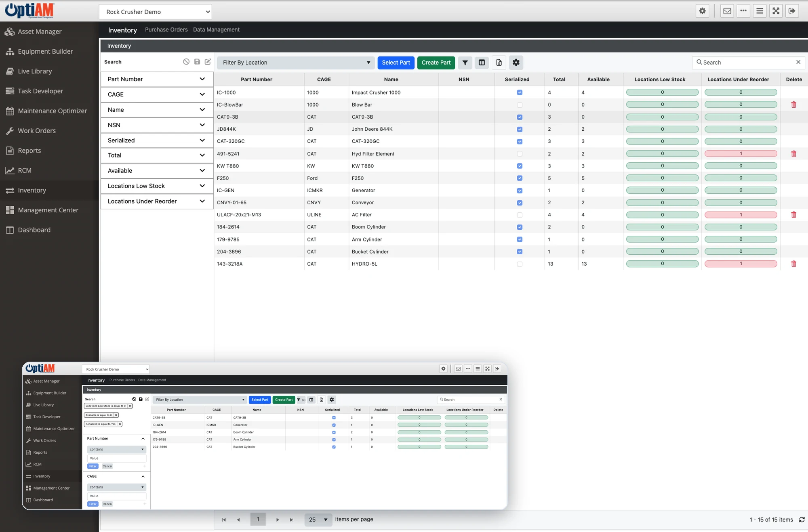Expand the Available filter section
This screenshot has width=808, height=532.
point(157,171)
